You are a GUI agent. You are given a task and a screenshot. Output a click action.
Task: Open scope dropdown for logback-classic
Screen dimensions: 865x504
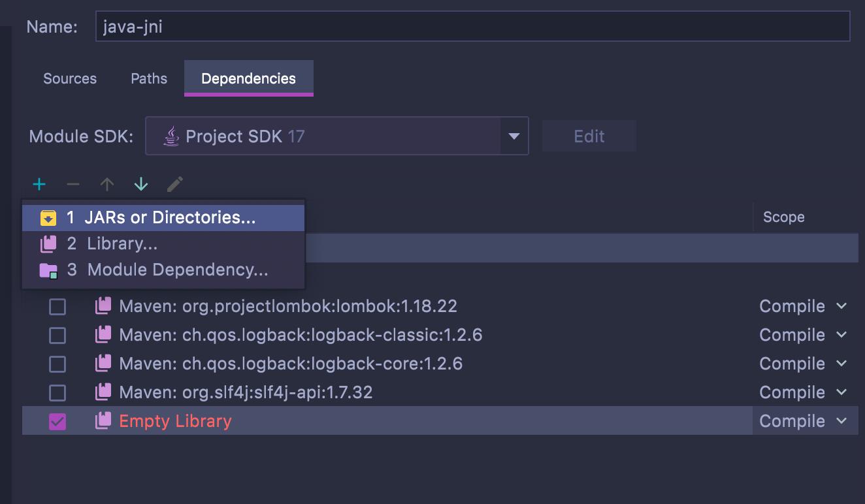coord(841,335)
